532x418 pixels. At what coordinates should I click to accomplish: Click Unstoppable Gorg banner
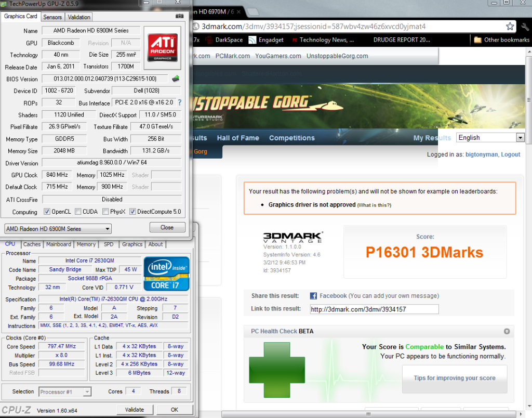pyautogui.click(x=358, y=106)
